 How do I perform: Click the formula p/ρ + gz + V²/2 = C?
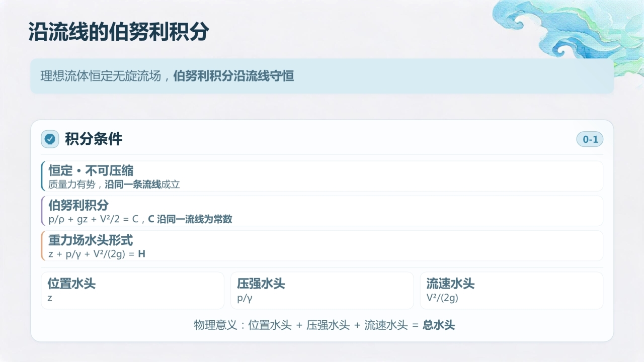point(94,219)
